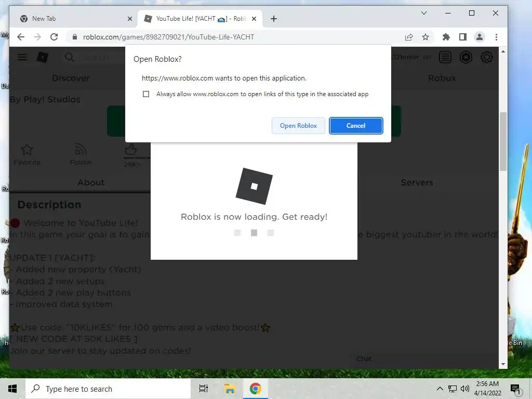Open network tray icon
The width and height of the screenshot is (532, 399).
tap(453, 389)
